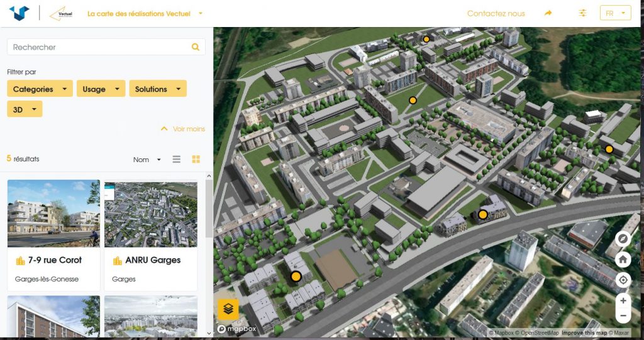Screen dimensions: 644x340
Task: Switch results to grid view
Action: tap(196, 160)
